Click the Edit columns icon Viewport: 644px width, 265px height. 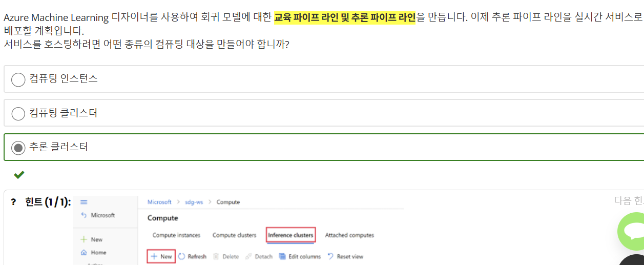click(282, 256)
